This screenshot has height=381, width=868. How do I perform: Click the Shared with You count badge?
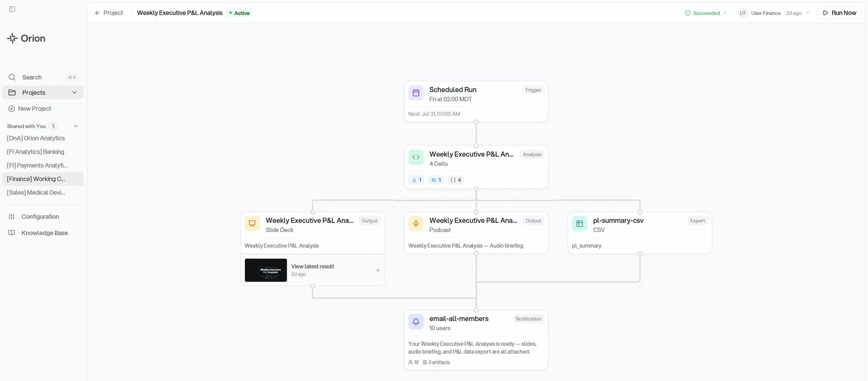click(x=53, y=126)
